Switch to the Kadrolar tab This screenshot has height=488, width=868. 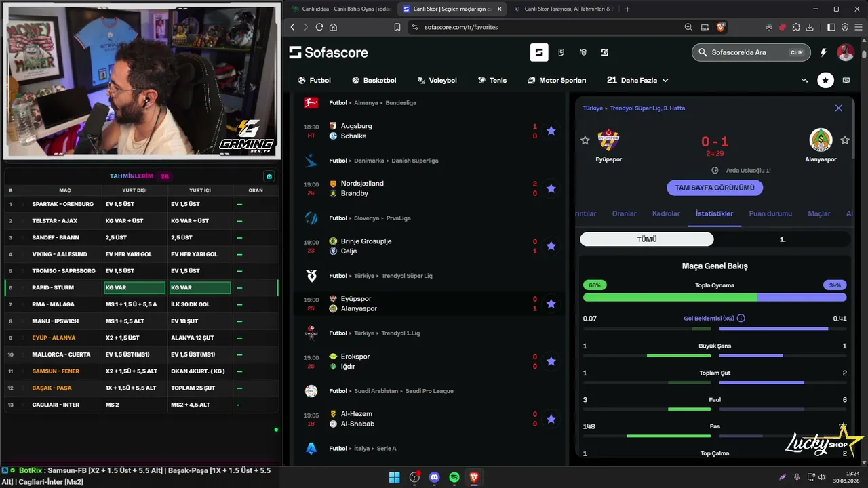[666, 213]
